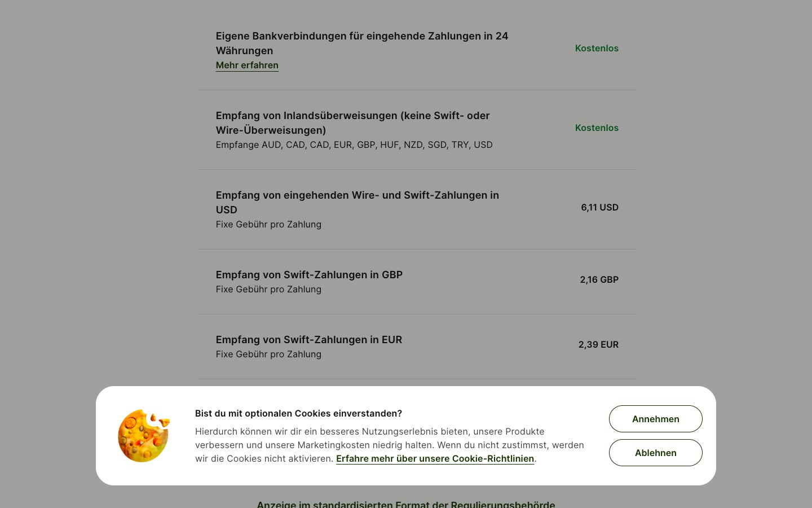Open the Mehr erfahren link
Viewport: 812px width, 508px height.
[x=247, y=65]
